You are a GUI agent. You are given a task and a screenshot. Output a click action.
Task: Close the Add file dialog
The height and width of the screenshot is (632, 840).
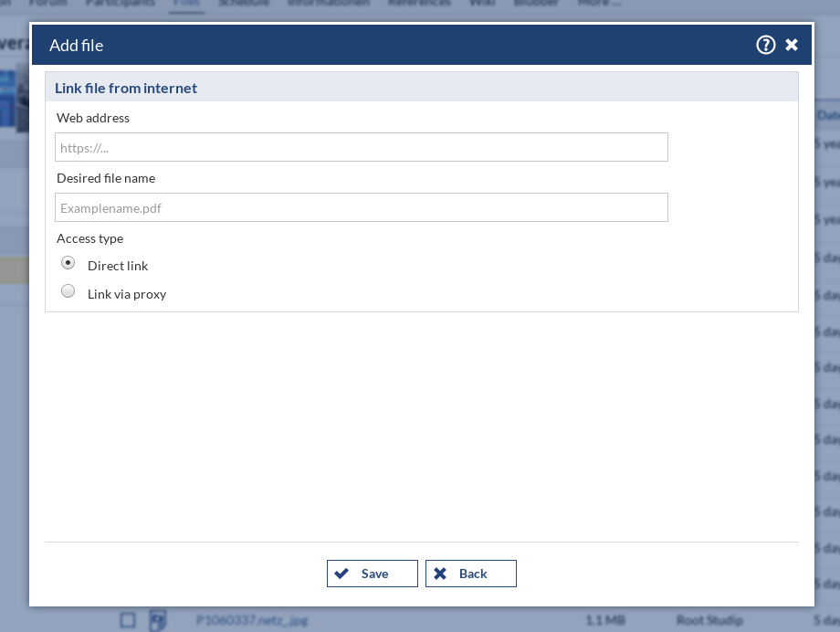(792, 45)
